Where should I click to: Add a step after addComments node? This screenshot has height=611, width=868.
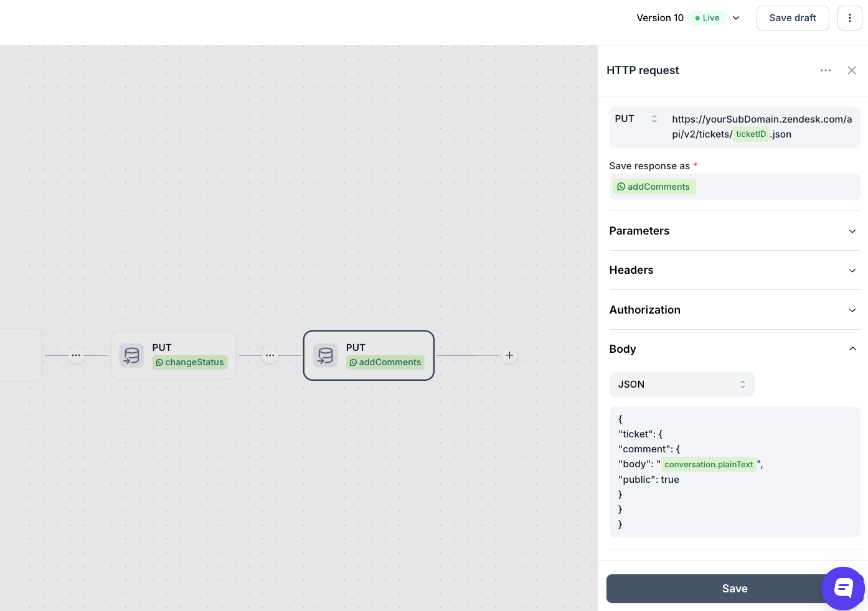pyautogui.click(x=509, y=355)
